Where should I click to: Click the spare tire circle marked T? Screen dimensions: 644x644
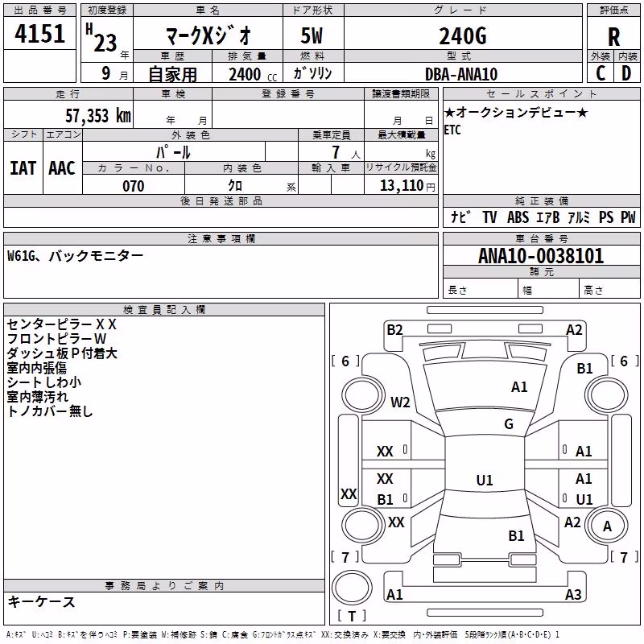pos(352,588)
